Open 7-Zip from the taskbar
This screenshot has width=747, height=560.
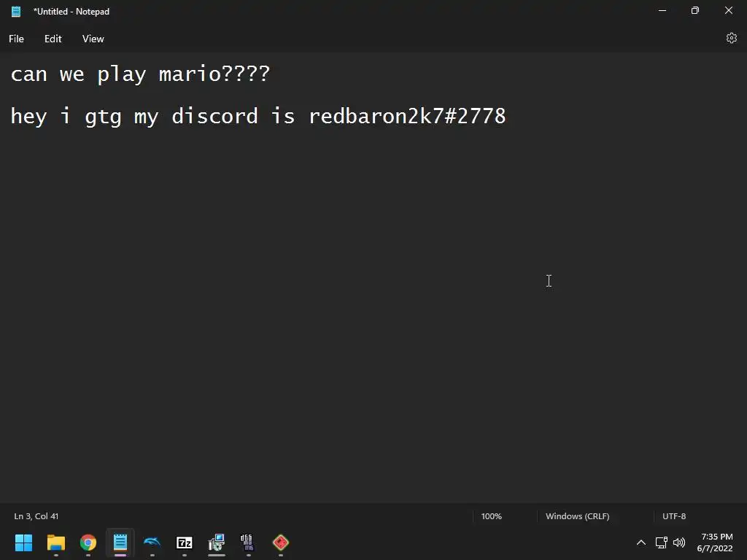(x=185, y=542)
